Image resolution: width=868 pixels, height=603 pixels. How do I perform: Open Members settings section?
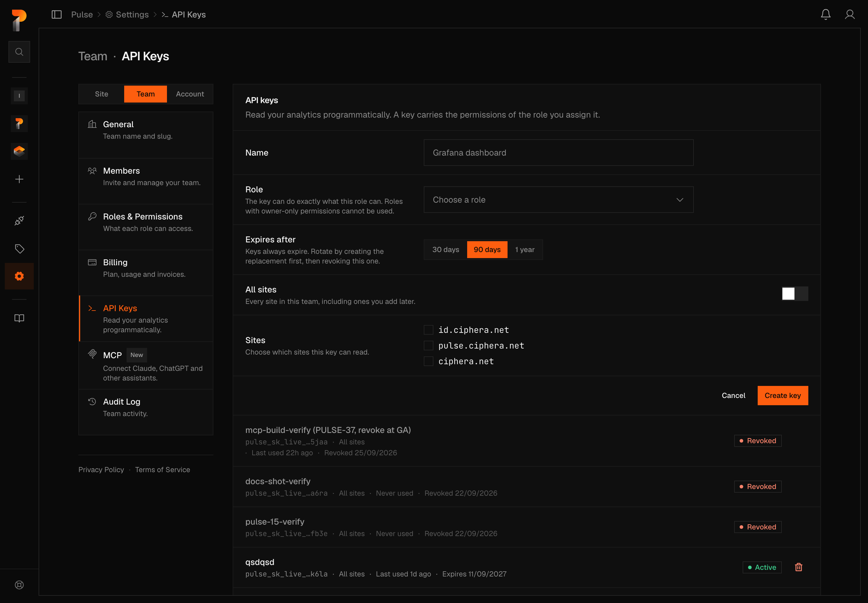click(x=146, y=182)
